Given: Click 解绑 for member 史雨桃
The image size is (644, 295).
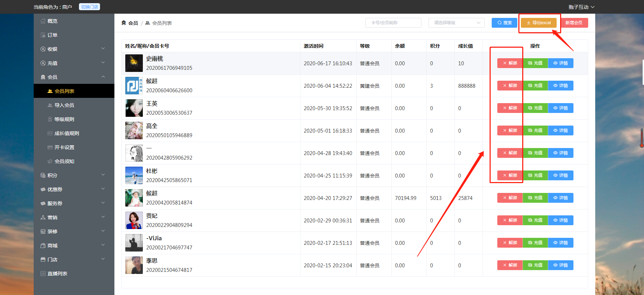Looking at the screenshot, I should pyautogui.click(x=510, y=63).
